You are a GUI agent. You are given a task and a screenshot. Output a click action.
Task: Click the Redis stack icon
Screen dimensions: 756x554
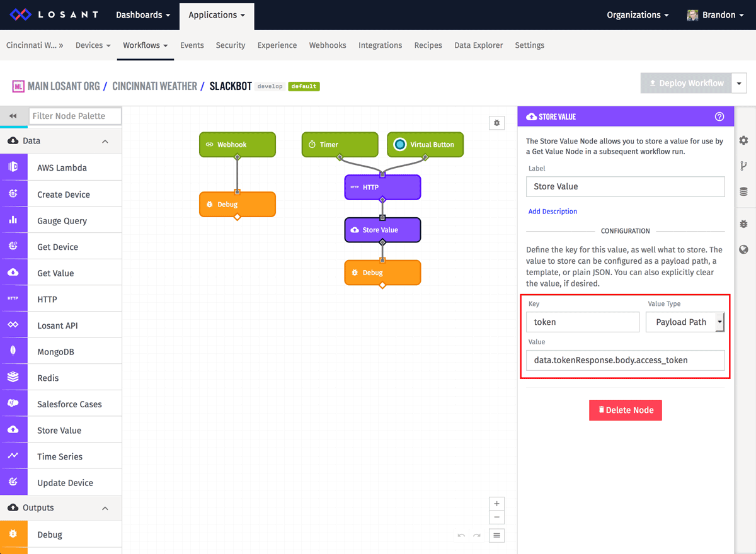[13, 378]
